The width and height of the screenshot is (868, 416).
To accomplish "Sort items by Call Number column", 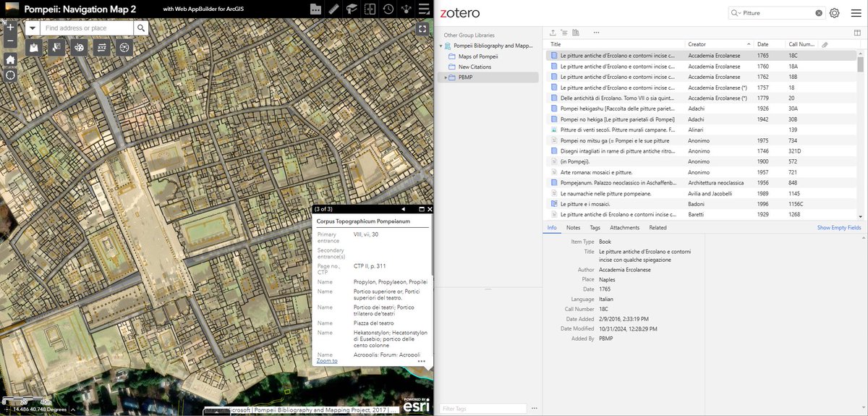I will click(801, 45).
